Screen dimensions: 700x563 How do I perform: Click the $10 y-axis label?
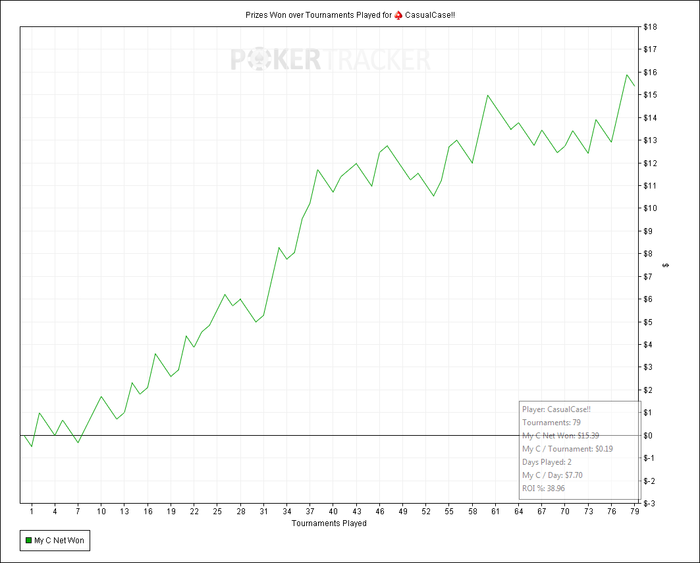click(x=650, y=209)
